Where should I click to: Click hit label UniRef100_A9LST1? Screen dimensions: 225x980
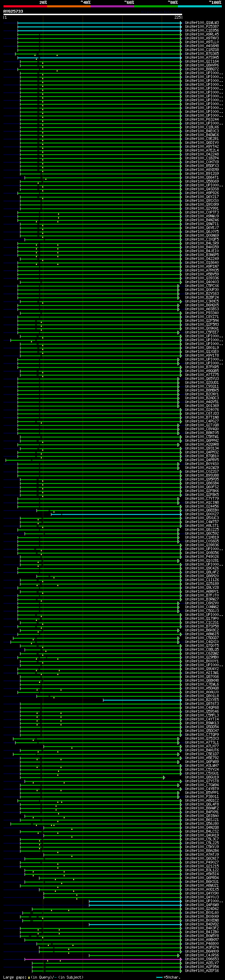[x=202, y=526]
